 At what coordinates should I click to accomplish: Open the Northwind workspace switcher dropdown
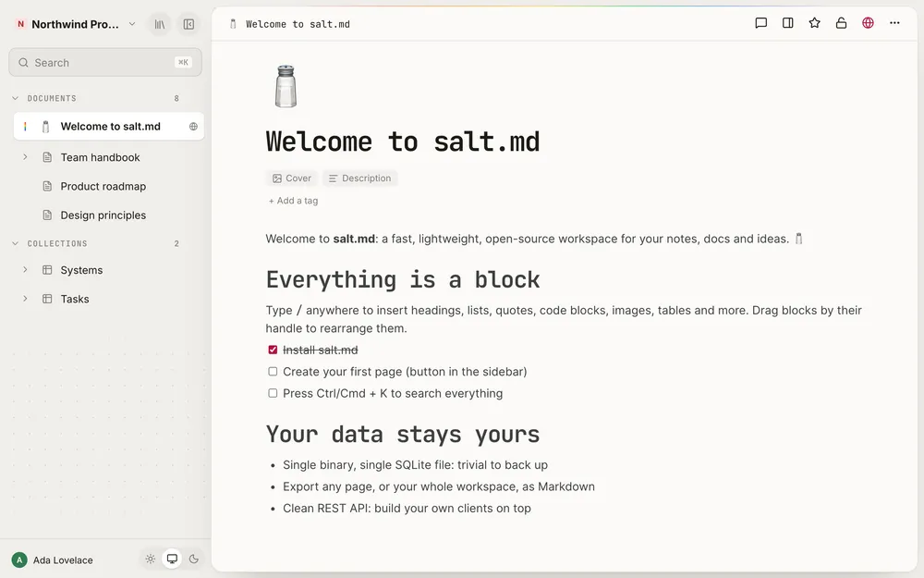pyautogui.click(x=132, y=24)
